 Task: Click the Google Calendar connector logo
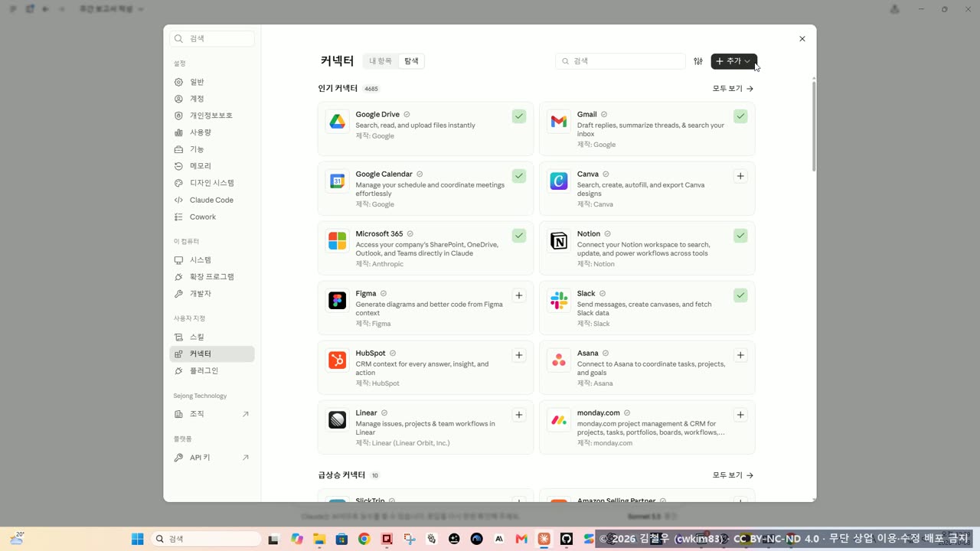point(338,181)
